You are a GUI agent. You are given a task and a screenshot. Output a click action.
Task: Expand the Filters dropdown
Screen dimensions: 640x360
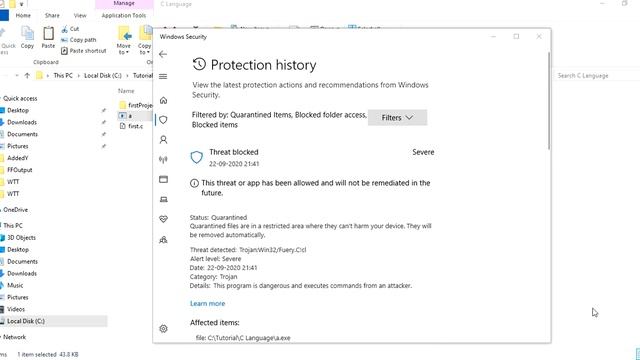coord(397,118)
